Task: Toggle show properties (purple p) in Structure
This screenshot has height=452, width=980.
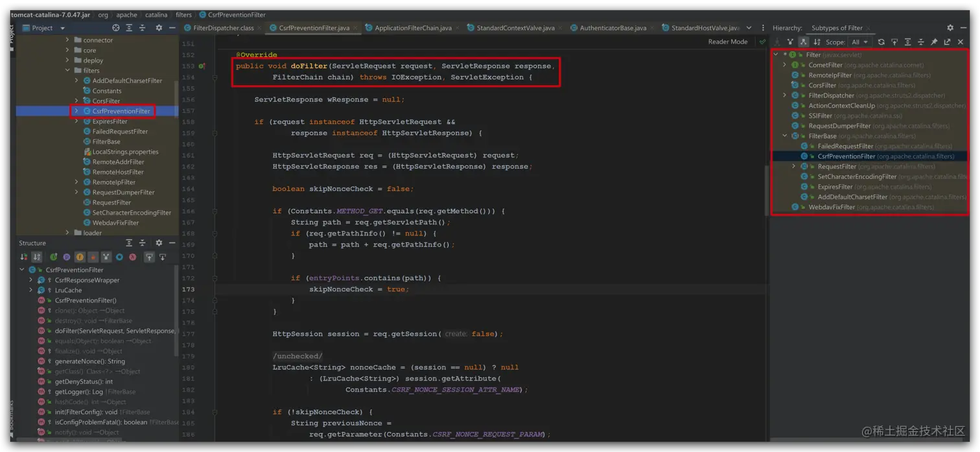Action: click(67, 257)
